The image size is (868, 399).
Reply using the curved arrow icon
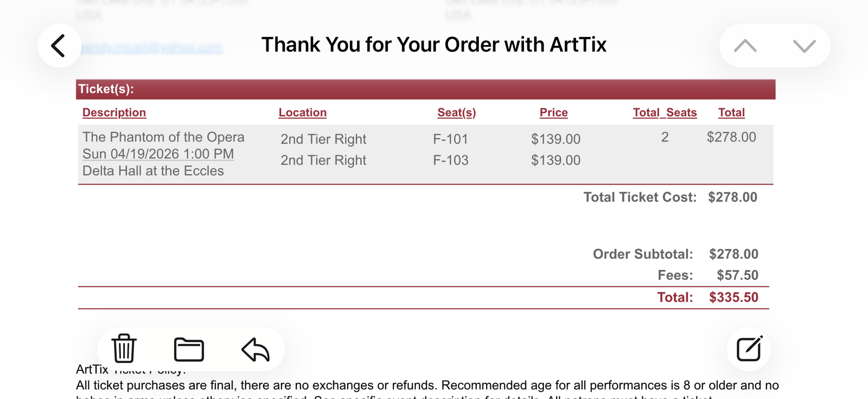[x=255, y=349]
